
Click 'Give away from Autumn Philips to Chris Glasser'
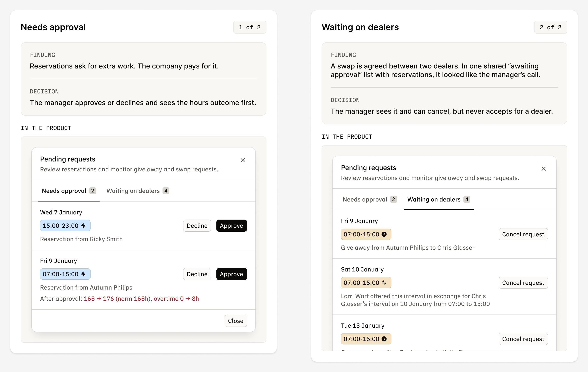[x=408, y=248]
